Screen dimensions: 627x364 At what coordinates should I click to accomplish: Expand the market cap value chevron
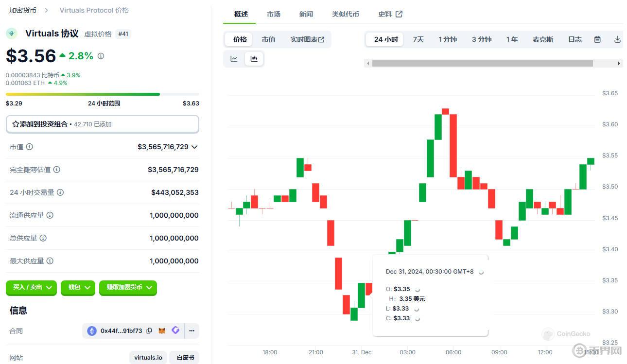point(194,147)
